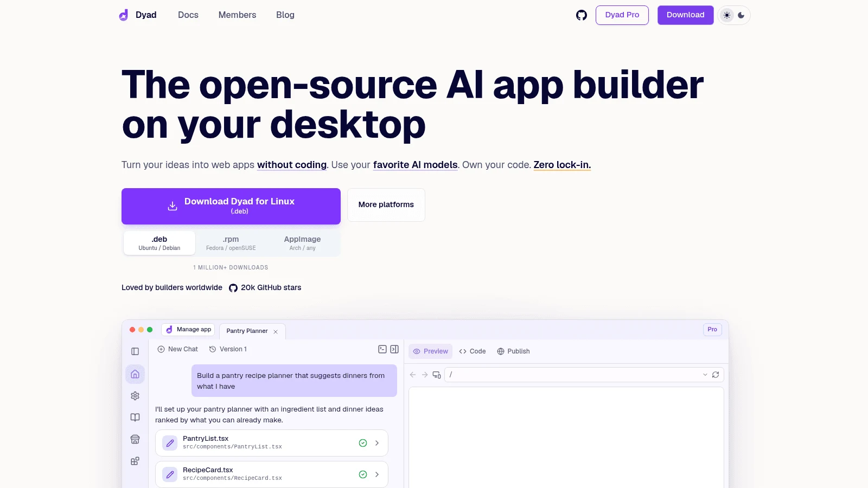This screenshot has height=488, width=868.
Task: Open the book library icon in sidebar
Action: coord(135,418)
